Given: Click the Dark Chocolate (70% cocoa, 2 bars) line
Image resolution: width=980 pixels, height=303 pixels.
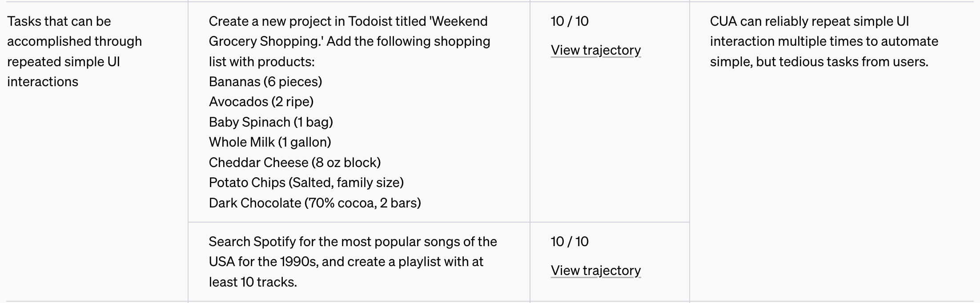Looking at the screenshot, I should tap(315, 203).
